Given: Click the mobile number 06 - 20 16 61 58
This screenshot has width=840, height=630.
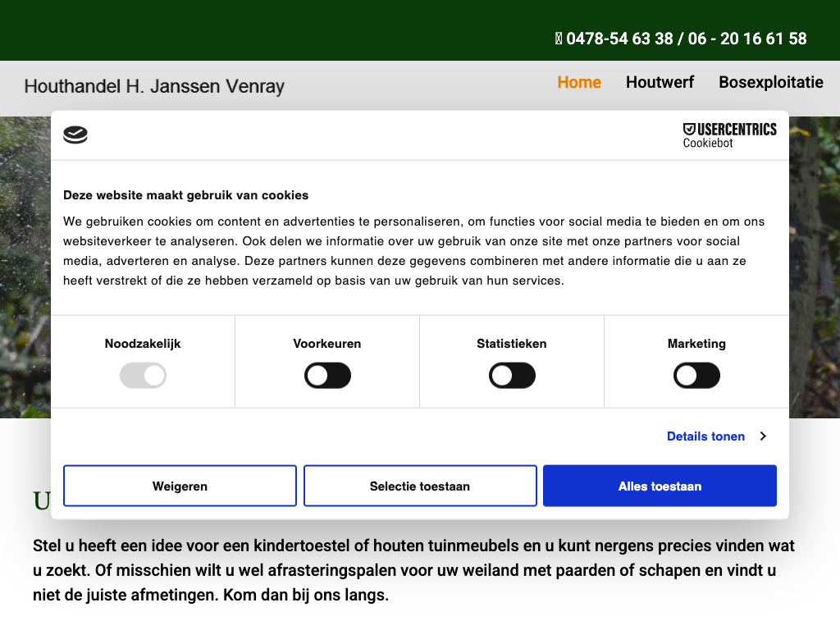Looking at the screenshot, I should [x=747, y=39].
